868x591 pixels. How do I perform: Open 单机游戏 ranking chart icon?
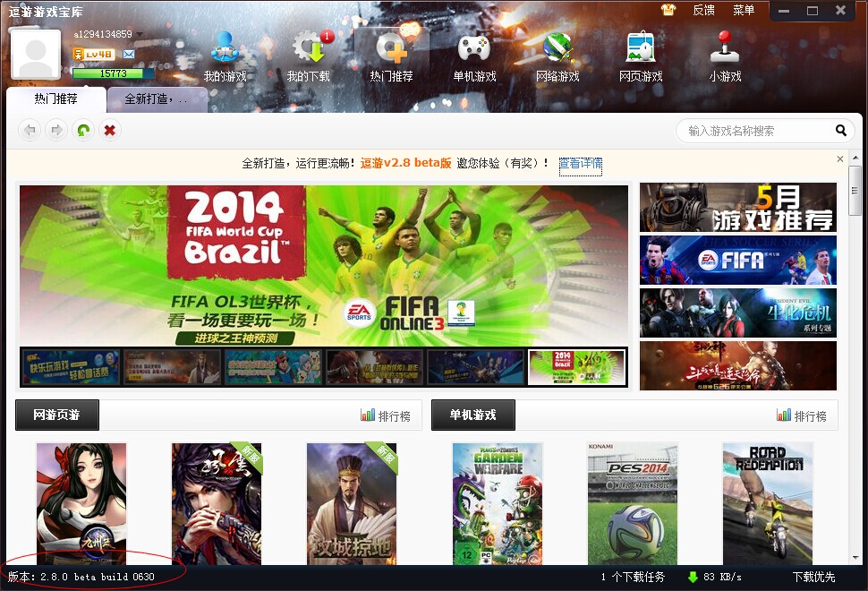(x=783, y=415)
